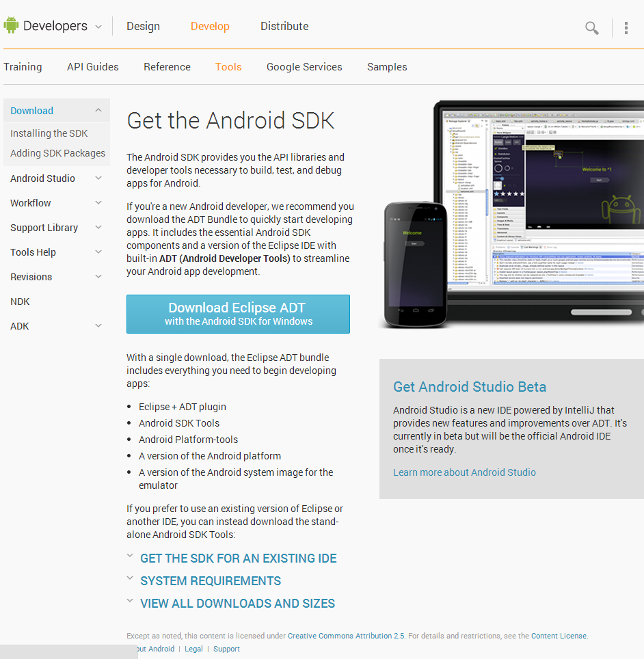This screenshot has width=644, height=659.
Task: Expand the arrow beside System Requirements
Action: 130,578
